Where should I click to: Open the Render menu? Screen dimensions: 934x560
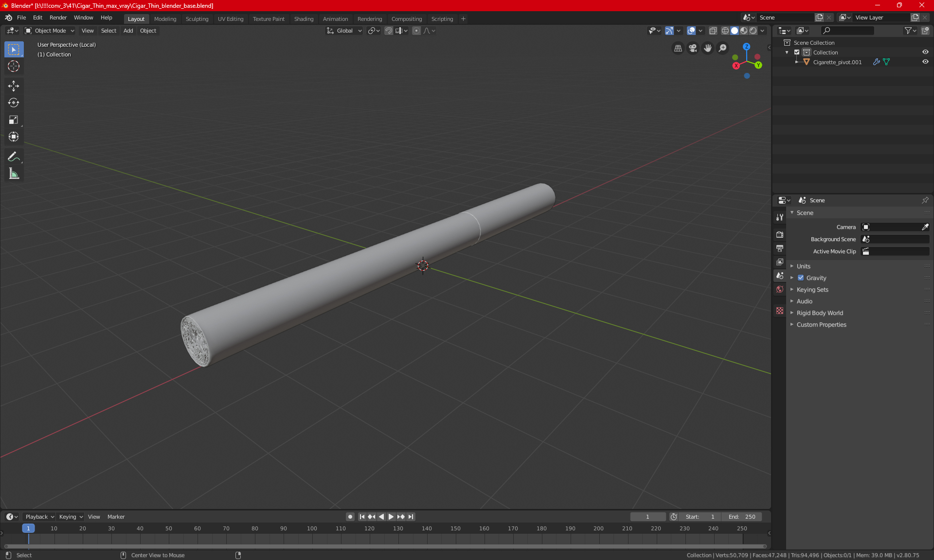click(x=58, y=17)
